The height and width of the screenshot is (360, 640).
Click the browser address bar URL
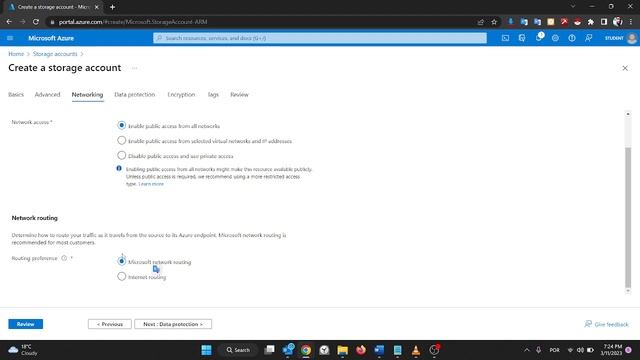coord(133,22)
